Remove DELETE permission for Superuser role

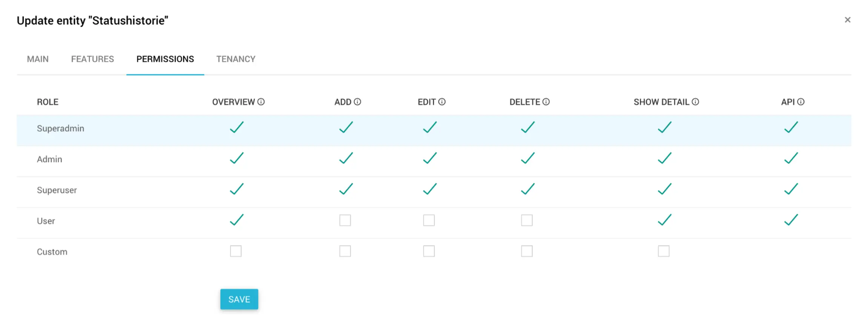[x=528, y=189]
